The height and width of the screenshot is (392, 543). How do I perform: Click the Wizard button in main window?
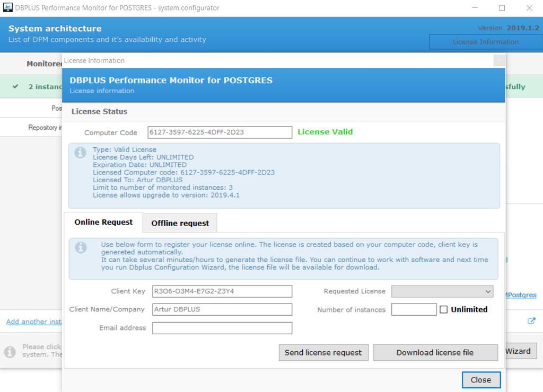point(521,351)
